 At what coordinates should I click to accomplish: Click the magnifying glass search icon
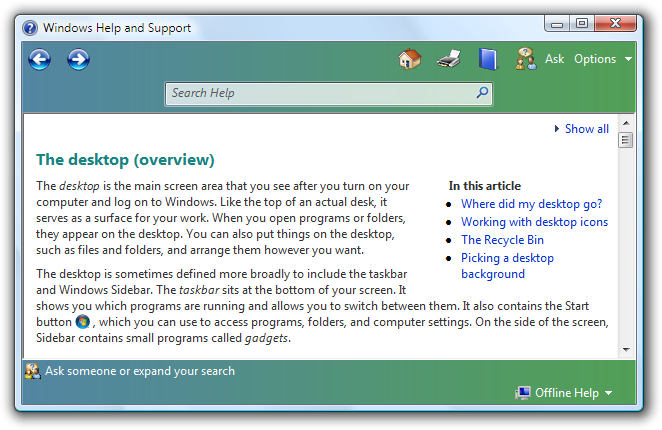[482, 93]
